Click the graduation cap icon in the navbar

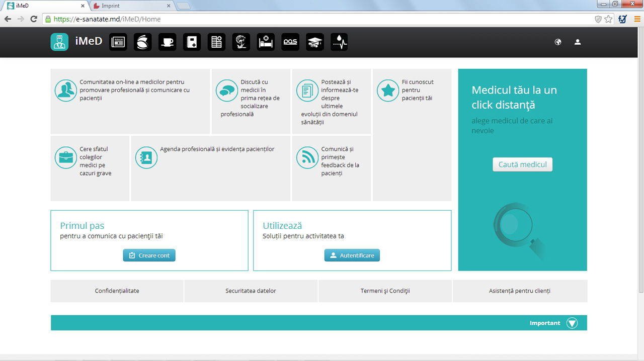(x=315, y=42)
